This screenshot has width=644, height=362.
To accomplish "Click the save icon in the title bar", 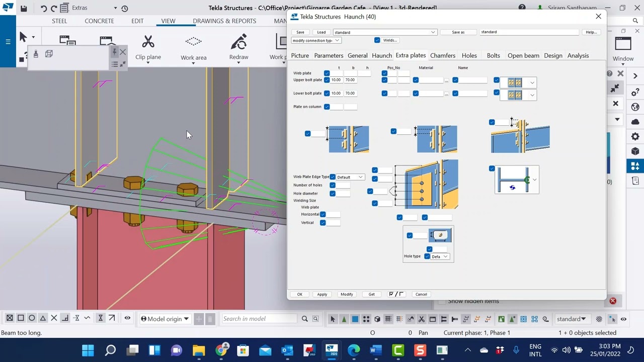I will click(x=24, y=8).
